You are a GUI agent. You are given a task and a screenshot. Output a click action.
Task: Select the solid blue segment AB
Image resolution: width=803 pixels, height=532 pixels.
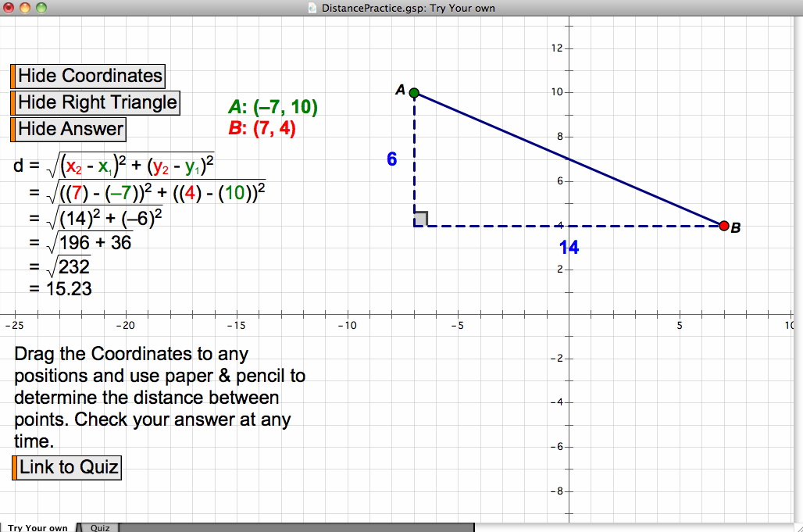click(569, 159)
